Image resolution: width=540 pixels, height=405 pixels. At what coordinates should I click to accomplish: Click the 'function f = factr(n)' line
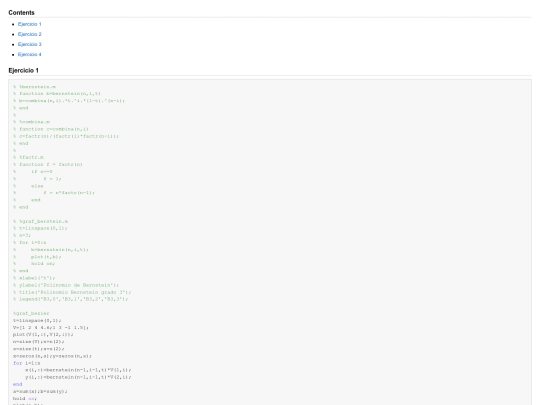[x=48, y=165]
